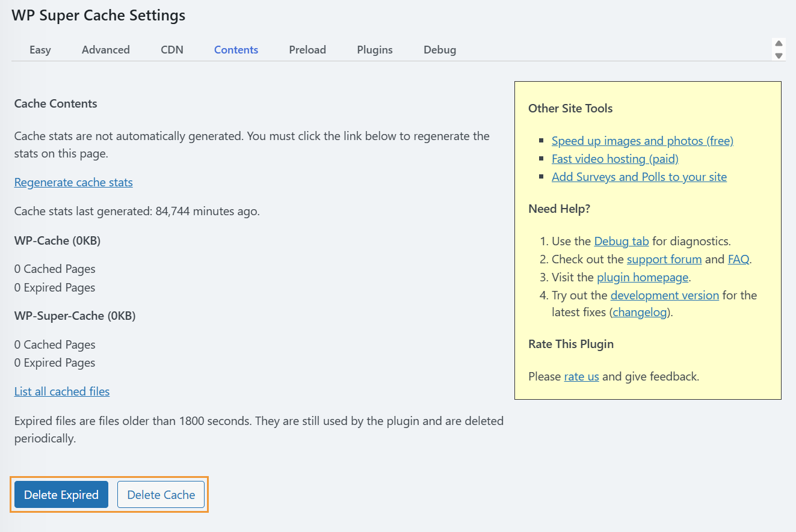Click the rate us link
This screenshot has width=796, height=532.
coord(581,377)
